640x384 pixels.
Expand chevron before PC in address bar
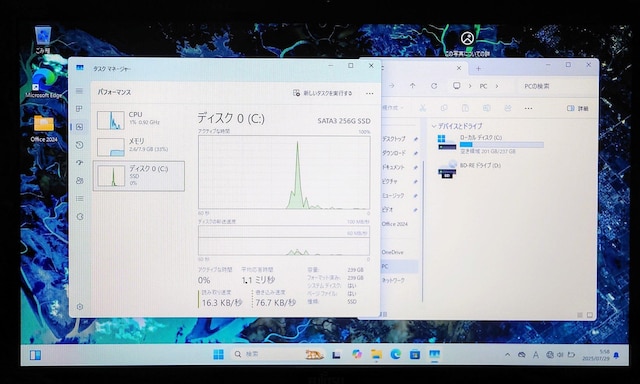click(x=470, y=86)
